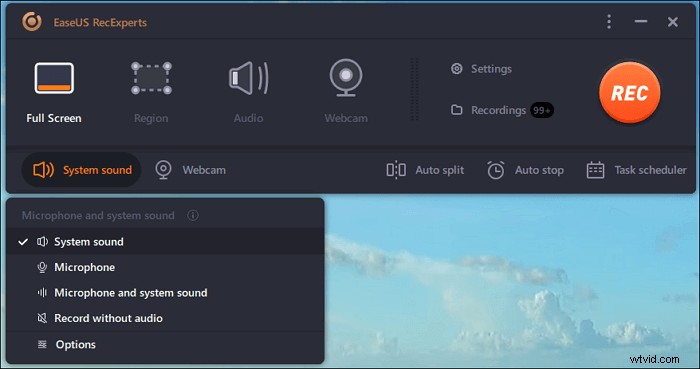Close the RecExperts window
The height and width of the screenshot is (369, 700).
coord(673,22)
